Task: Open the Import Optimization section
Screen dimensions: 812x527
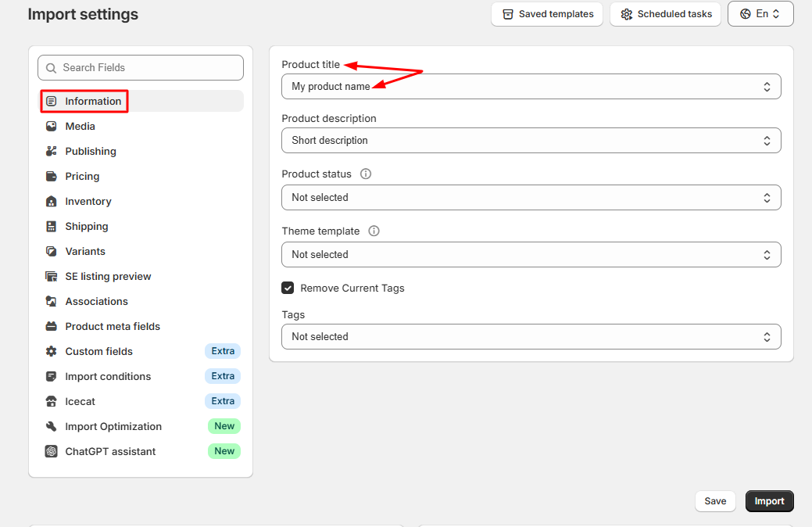Action: [141, 426]
